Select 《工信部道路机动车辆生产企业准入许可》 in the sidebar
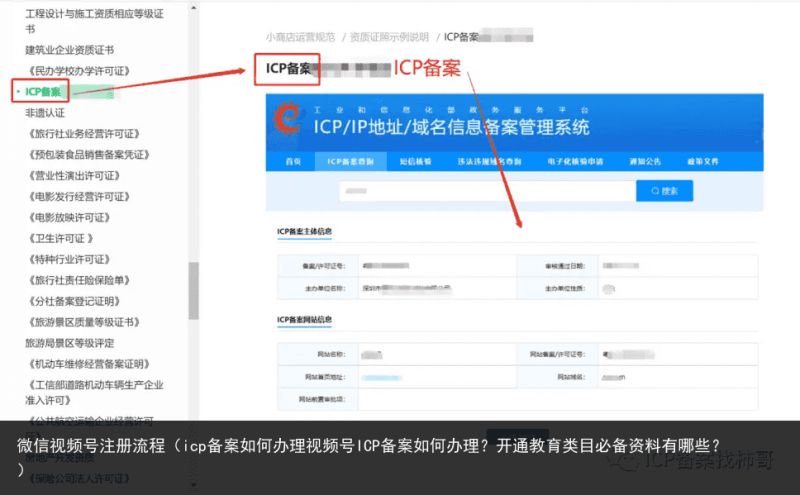800x495 pixels. [94, 392]
